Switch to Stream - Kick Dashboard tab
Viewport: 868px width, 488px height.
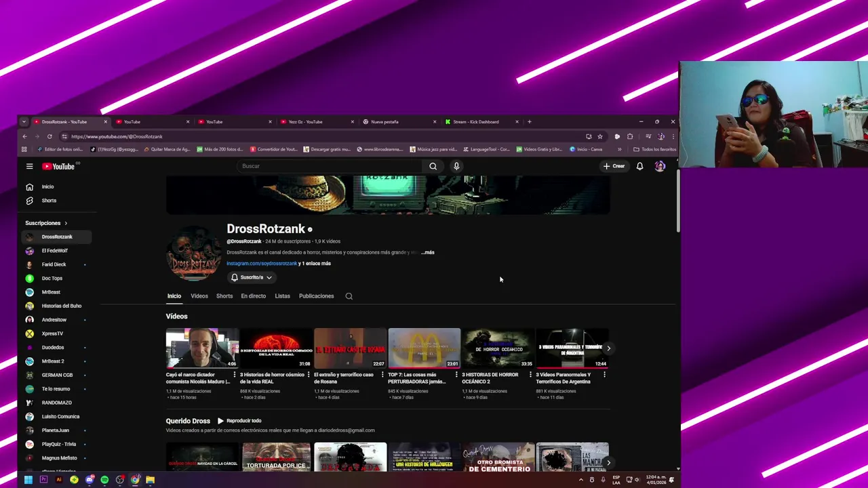(481, 122)
